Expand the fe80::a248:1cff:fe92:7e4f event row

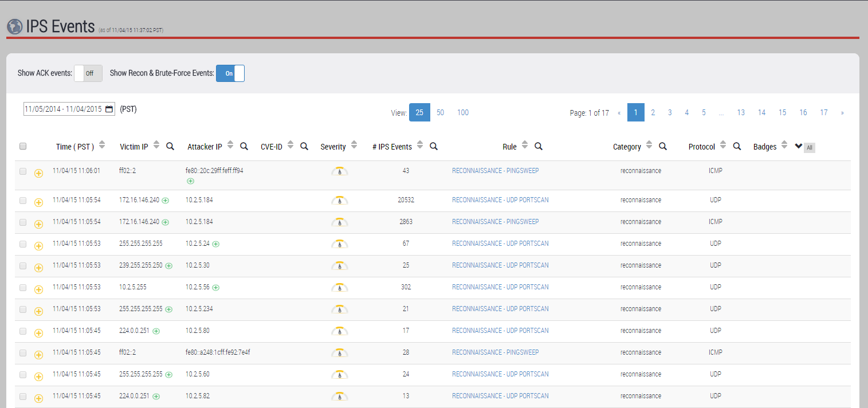(39, 355)
